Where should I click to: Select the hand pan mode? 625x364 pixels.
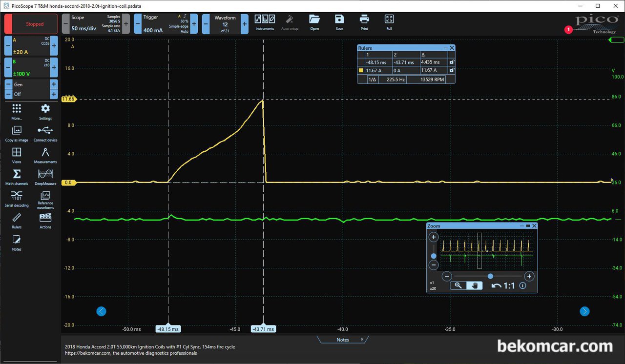[x=474, y=285]
